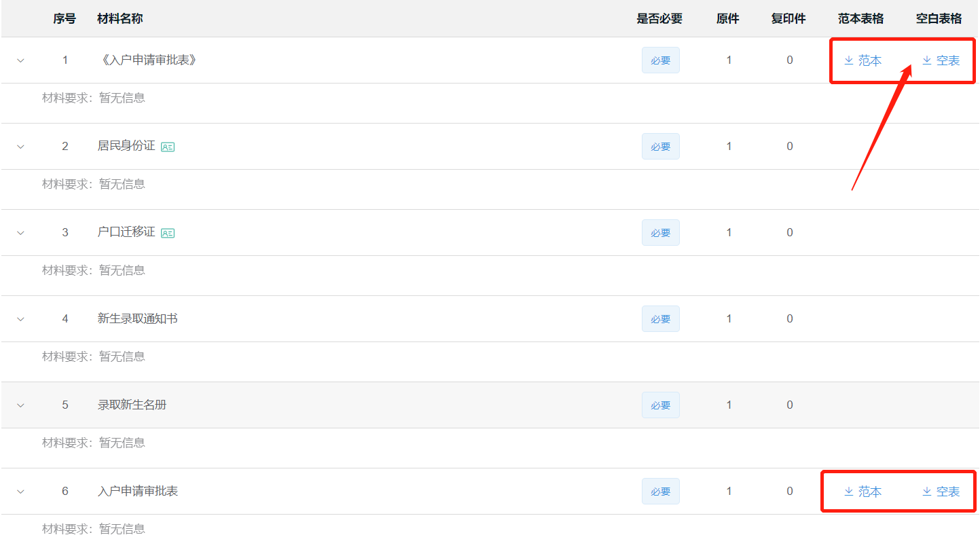This screenshot has height=554, width=980.
Task: Click the ID card icon beside 居民身份证
Action: pos(168,147)
